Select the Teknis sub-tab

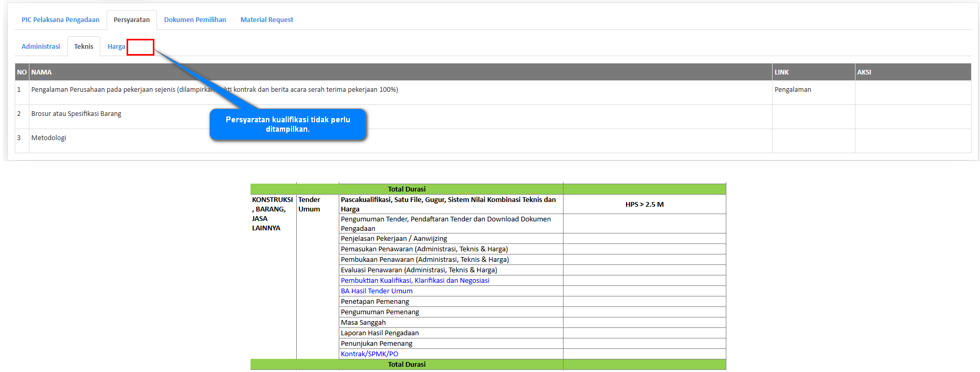click(x=84, y=47)
